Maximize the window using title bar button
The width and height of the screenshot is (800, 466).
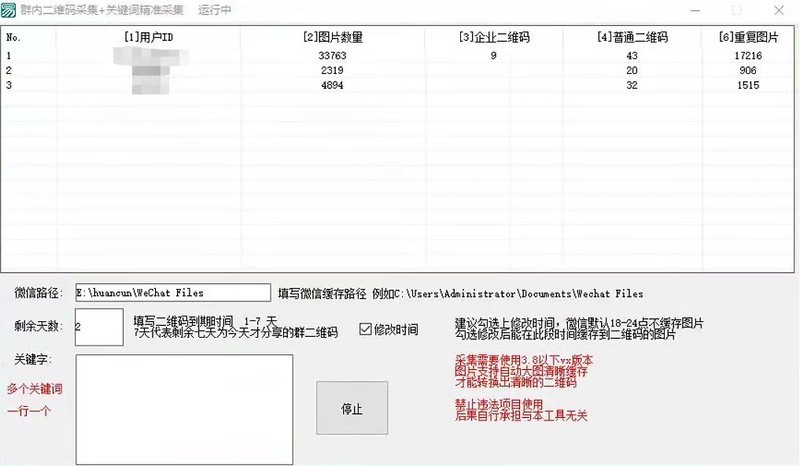(x=737, y=10)
